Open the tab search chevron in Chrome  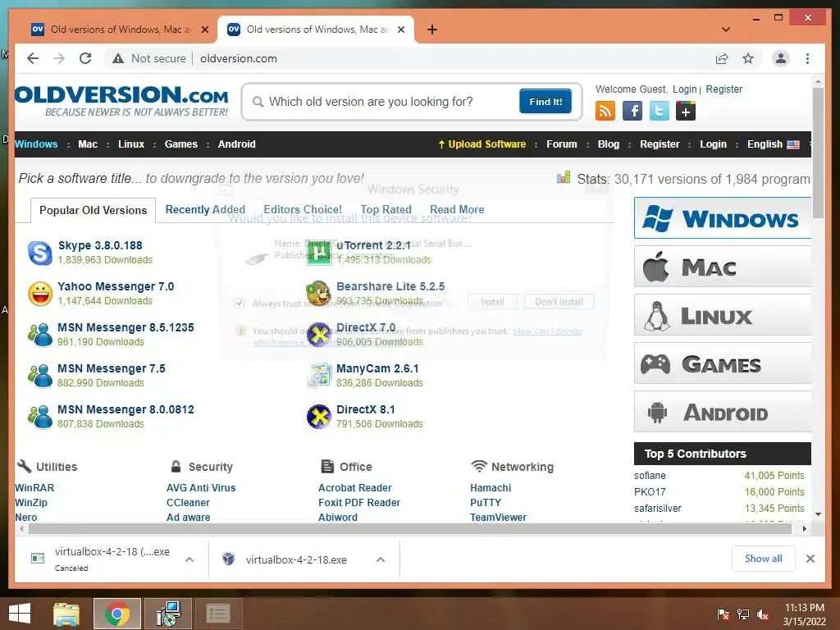[726, 30]
